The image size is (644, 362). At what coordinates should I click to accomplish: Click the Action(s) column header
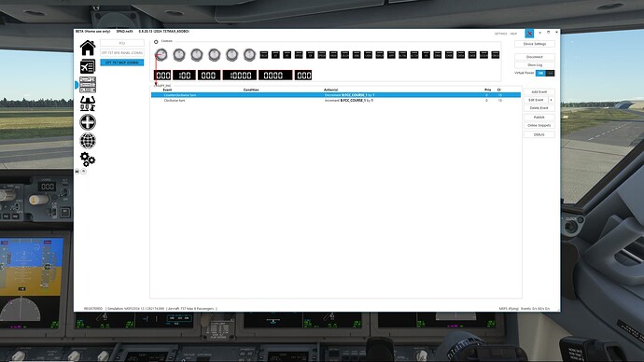330,90
